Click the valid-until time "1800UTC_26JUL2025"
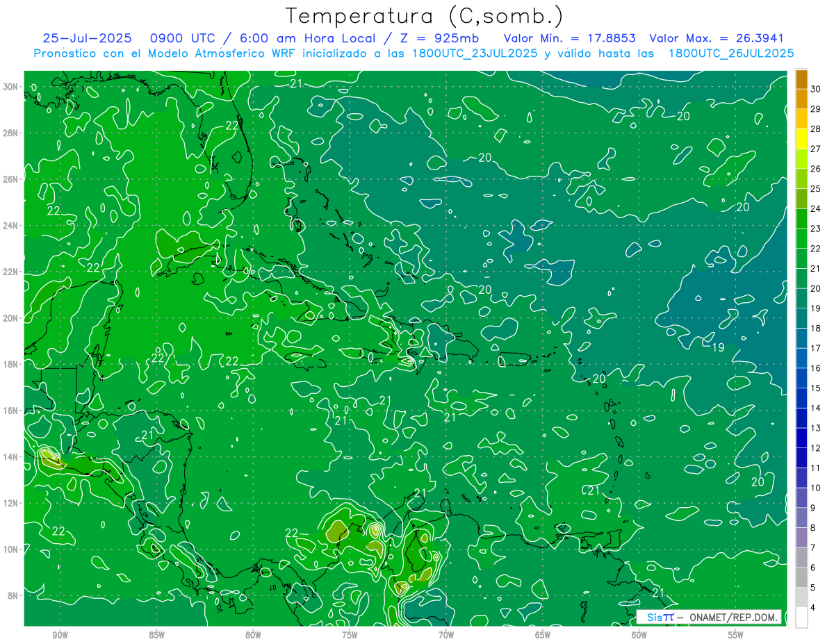The width and height of the screenshot is (834, 644). tap(731, 53)
